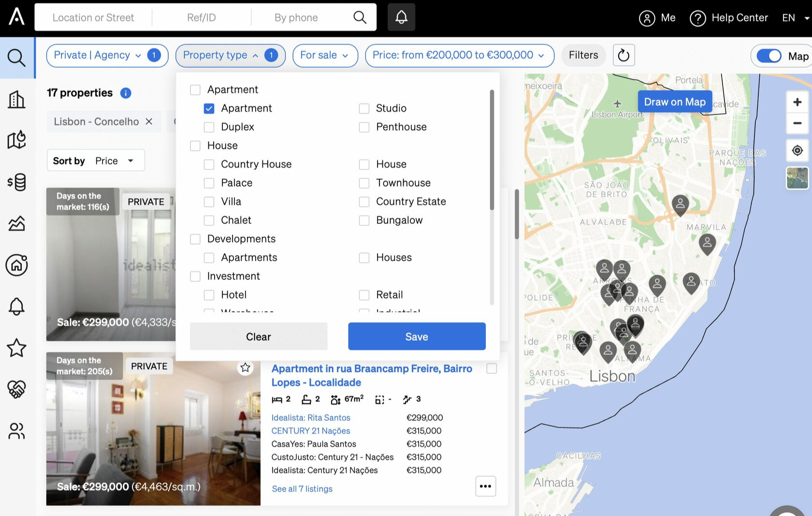Image resolution: width=812 pixels, height=516 pixels.
Task: Uncheck the selected Apartment sub-option checkbox
Action: tap(209, 108)
